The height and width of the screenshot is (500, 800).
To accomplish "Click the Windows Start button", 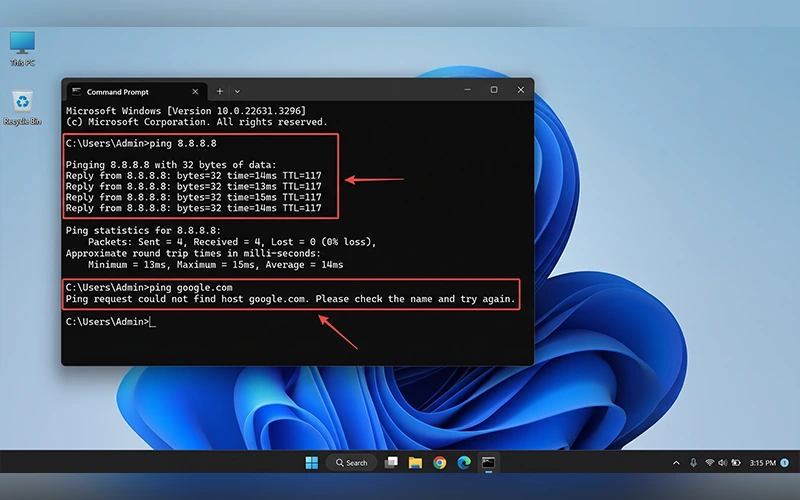I will (x=311, y=463).
